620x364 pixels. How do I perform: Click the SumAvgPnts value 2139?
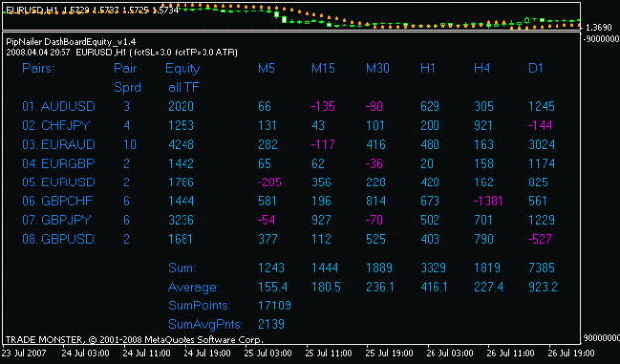[271, 324]
